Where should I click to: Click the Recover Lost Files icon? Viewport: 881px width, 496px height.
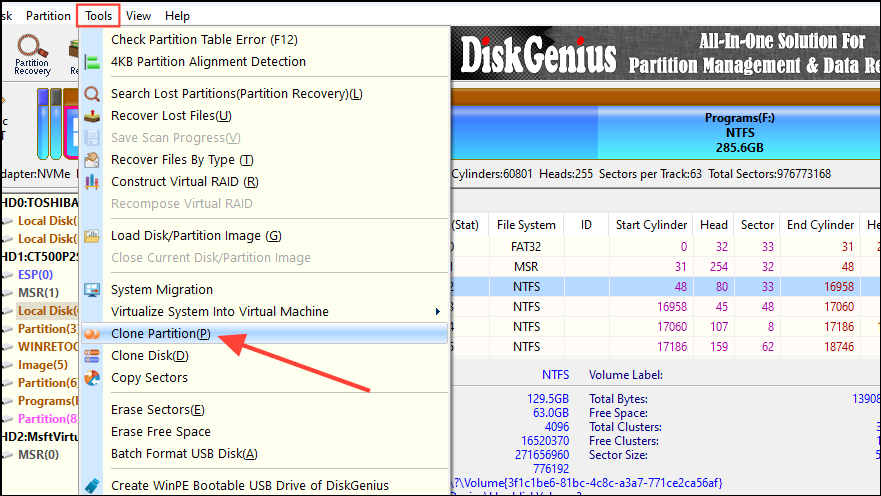click(x=92, y=116)
